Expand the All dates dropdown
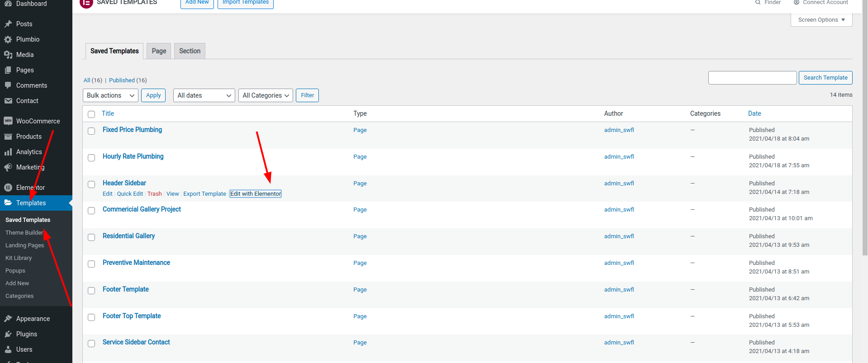The width and height of the screenshot is (868, 363). click(x=204, y=95)
